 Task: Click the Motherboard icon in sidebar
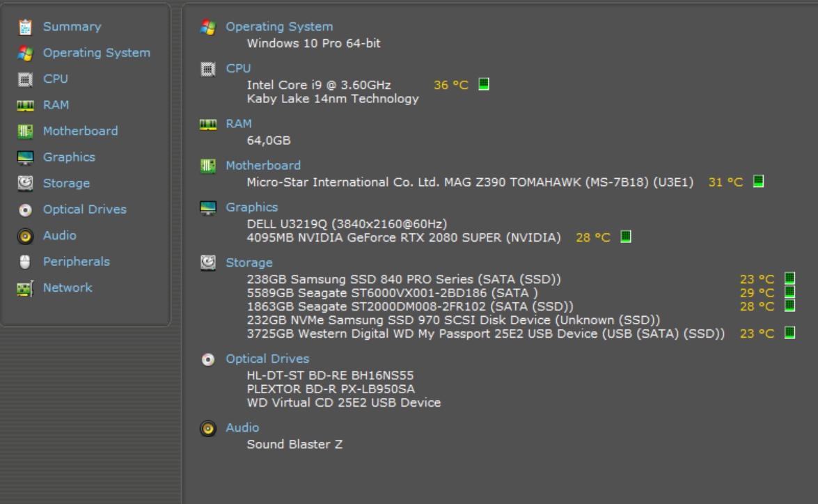click(25, 131)
